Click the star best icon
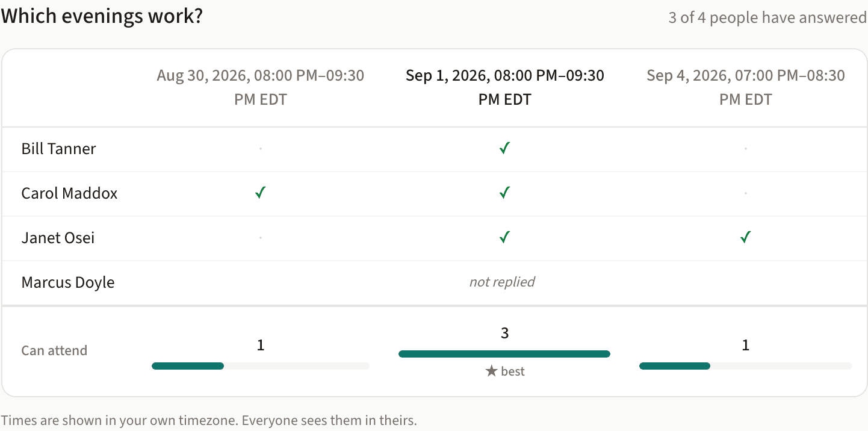This screenshot has width=868, height=431. pos(491,371)
